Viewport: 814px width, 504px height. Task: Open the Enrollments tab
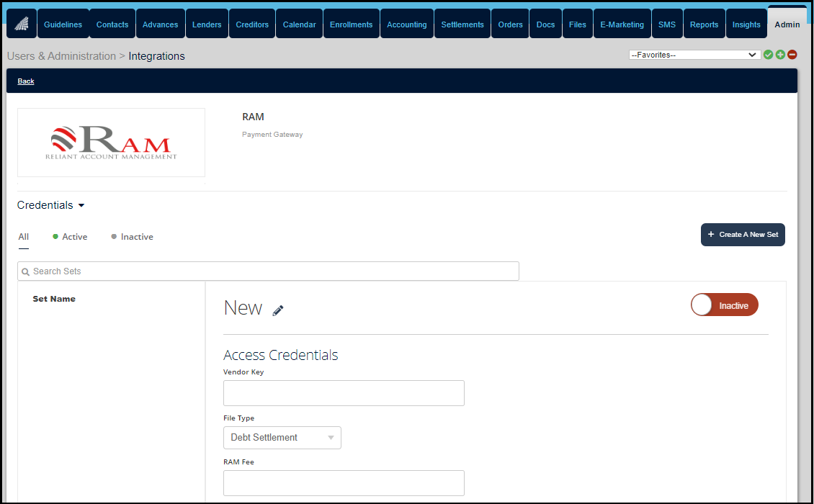351,24
